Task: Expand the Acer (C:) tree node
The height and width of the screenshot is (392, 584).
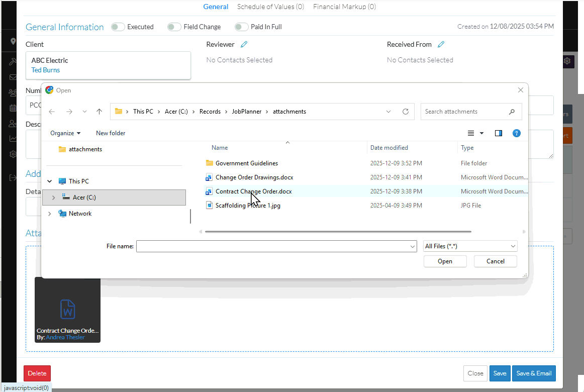Action: 53,198
